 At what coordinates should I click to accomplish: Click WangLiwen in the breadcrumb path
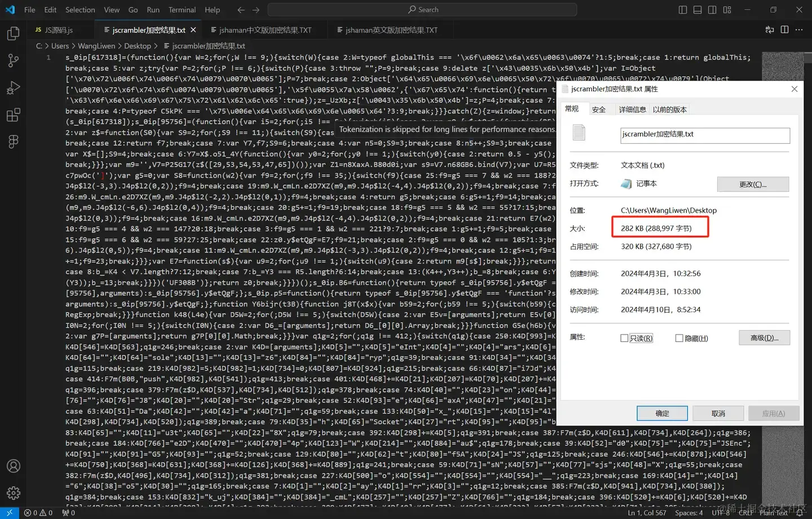pyautogui.click(x=96, y=46)
